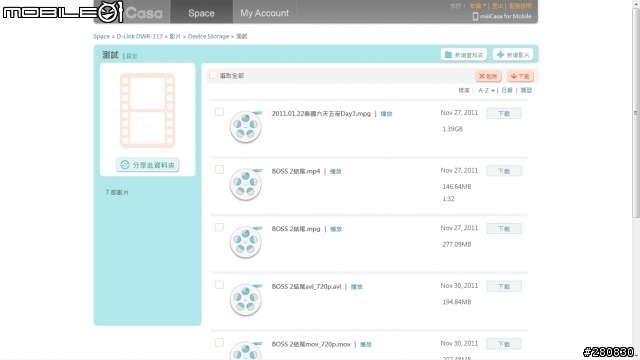This screenshot has height=360, width=640.
Task: Click the page vertical scrollbar
Action: coord(636,112)
